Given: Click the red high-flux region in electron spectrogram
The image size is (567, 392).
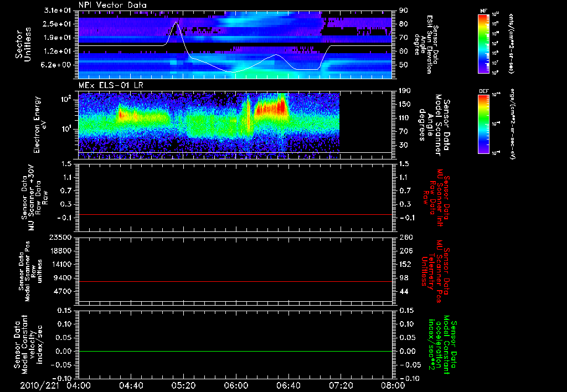Looking at the screenshot, I should click(x=270, y=109).
